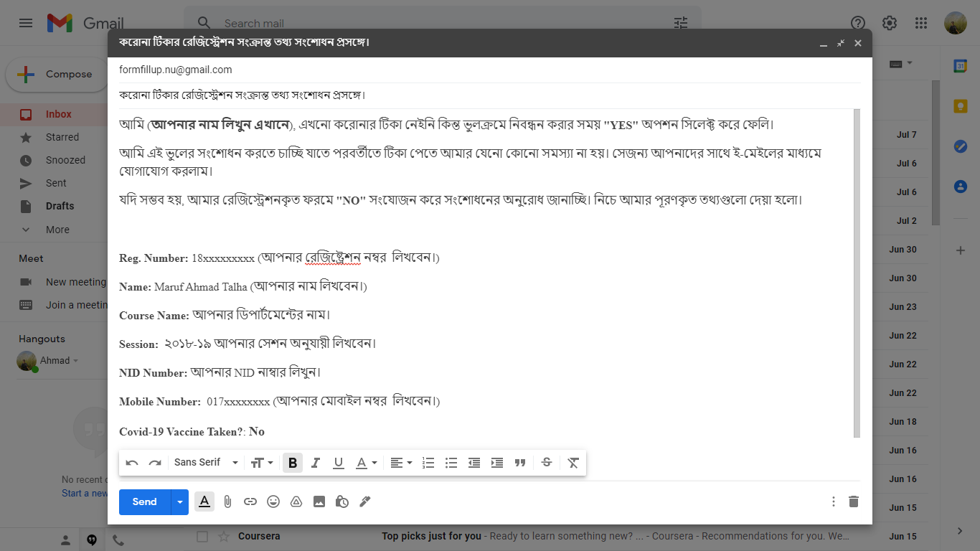This screenshot has height=551, width=980.
Task: Undo the last edit in compose toolbar
Action: coord(132,463)
